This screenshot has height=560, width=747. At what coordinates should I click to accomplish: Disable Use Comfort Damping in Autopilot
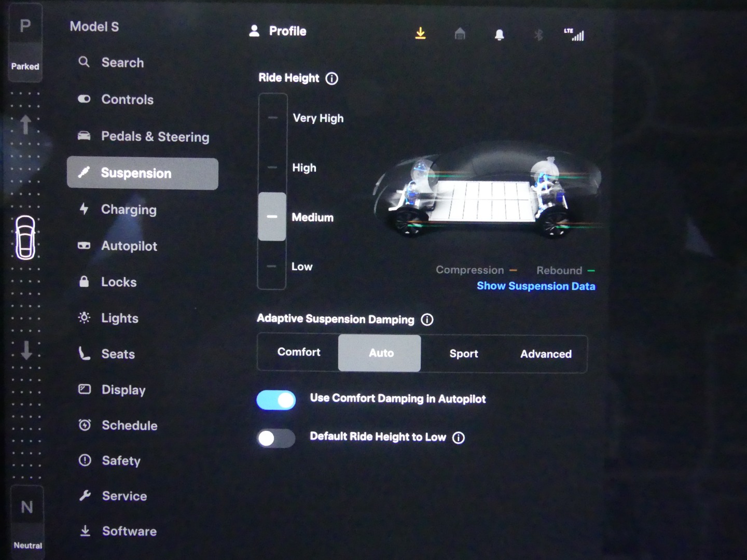[276, 400]
